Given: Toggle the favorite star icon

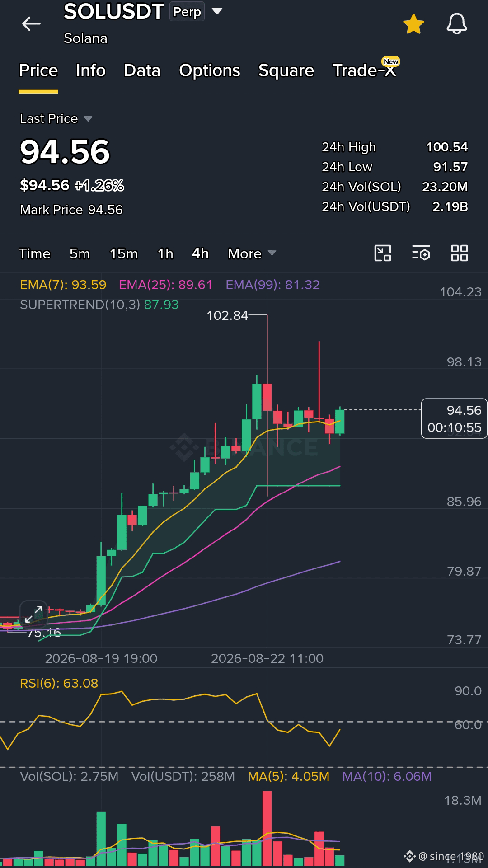Looking at the screenshot, I should [x=413, y=24].
